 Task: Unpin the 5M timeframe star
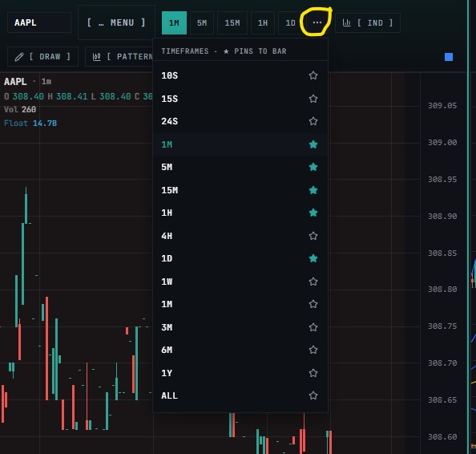313,167
